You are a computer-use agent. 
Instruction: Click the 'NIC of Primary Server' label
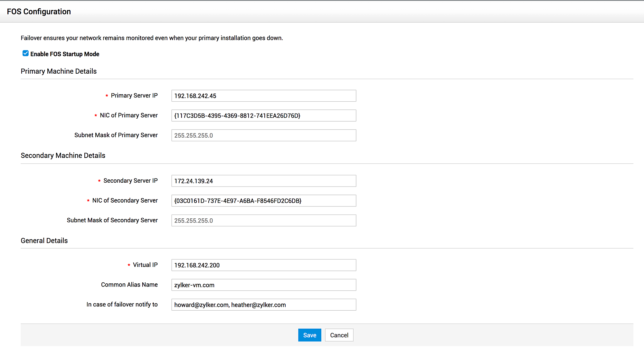click(x=129, y=115)
